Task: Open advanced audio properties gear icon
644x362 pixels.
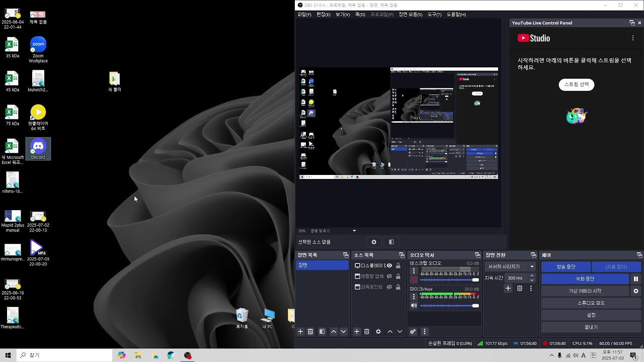Action: tap(413, 332)
